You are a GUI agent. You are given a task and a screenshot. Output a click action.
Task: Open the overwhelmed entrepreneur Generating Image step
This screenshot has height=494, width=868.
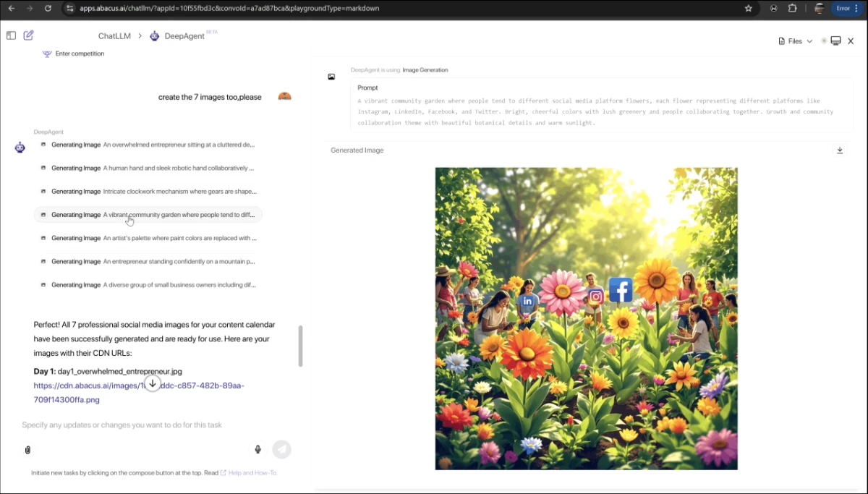pos(148,145)
